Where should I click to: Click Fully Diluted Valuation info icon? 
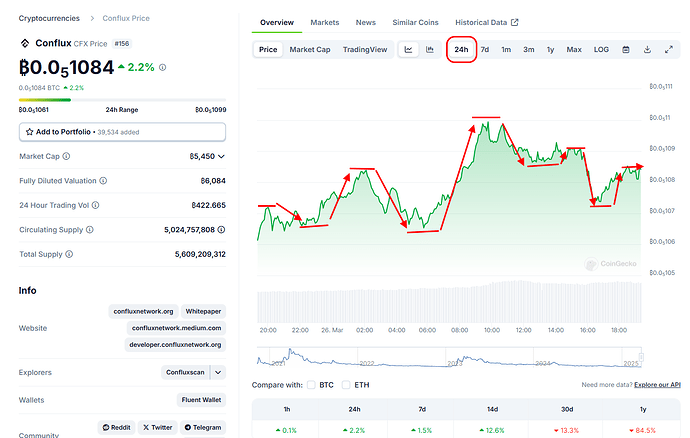coord(103,180)
